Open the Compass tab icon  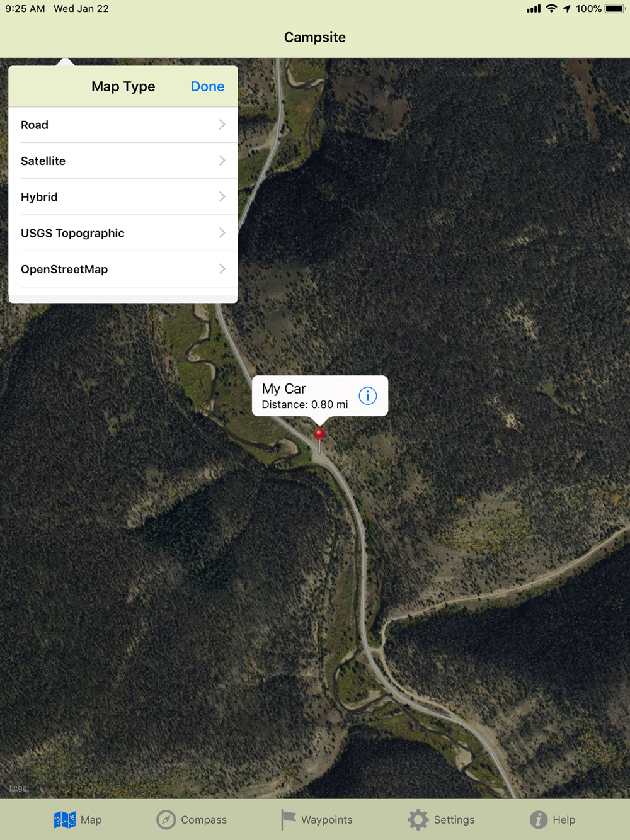(x=166, y=819)
